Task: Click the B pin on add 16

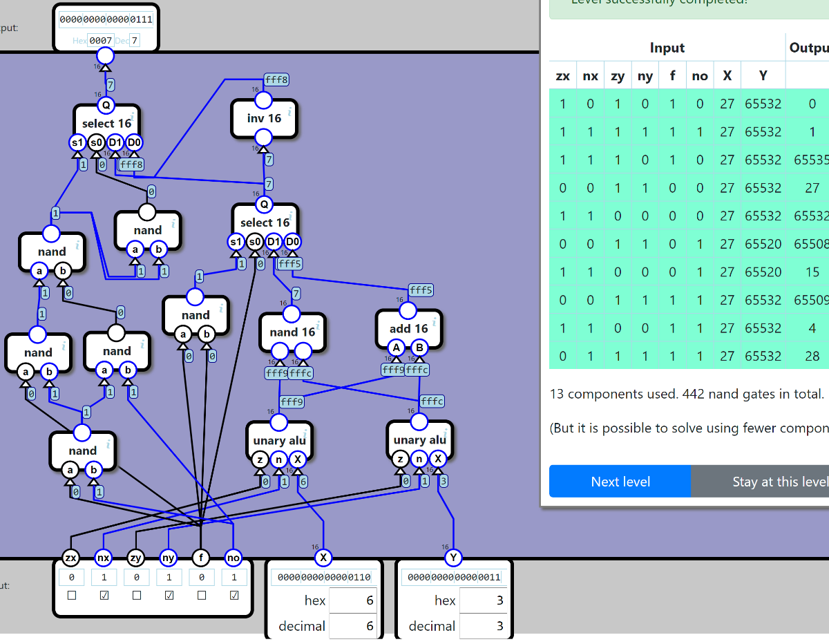Action: (419, 348)
